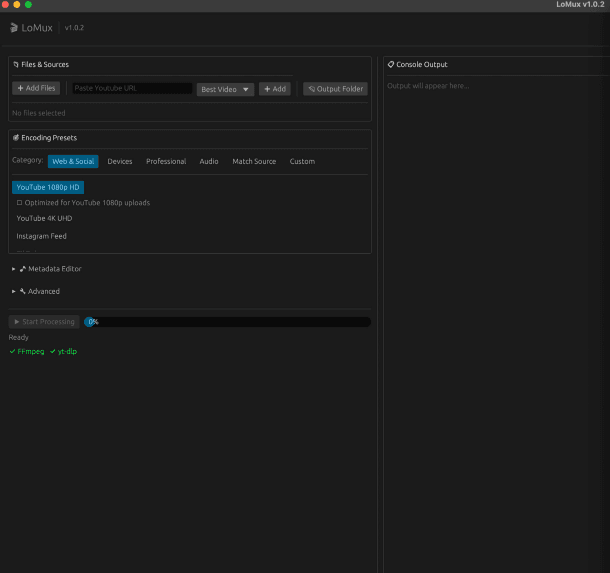Click Start Processing
This screenshot has height=573, width=610.
[44, 322]
